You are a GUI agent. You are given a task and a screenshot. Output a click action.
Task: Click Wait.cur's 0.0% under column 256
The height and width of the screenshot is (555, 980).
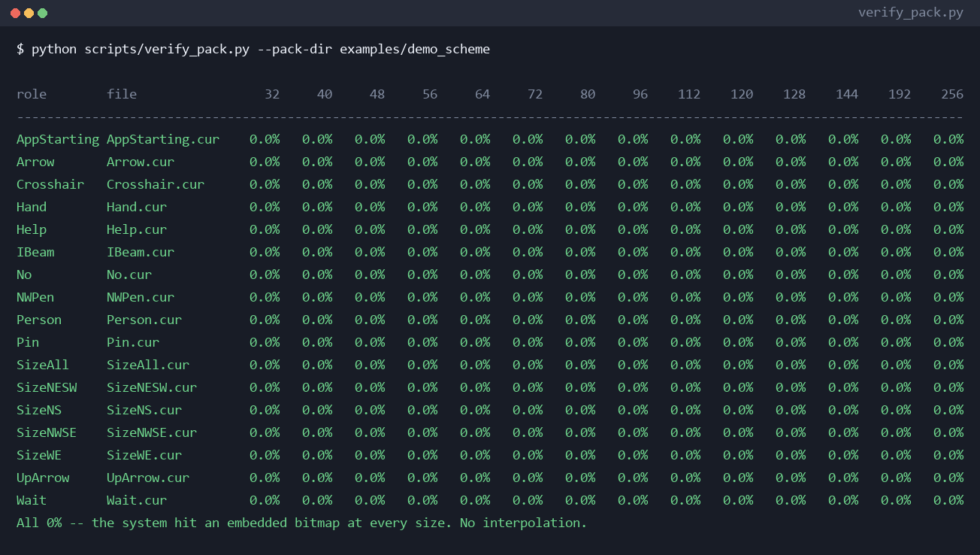pyautogui.click(x=948, y=500)
